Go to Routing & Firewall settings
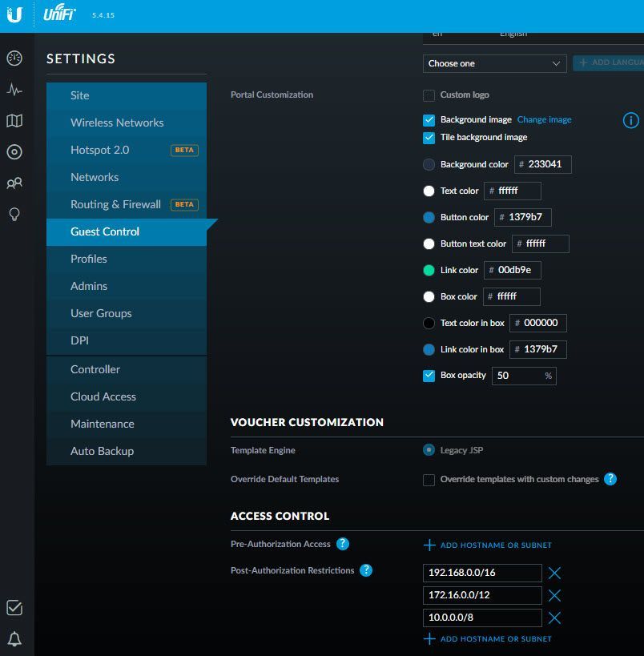This screenshot has width=644, height=656. click(115, 204)
